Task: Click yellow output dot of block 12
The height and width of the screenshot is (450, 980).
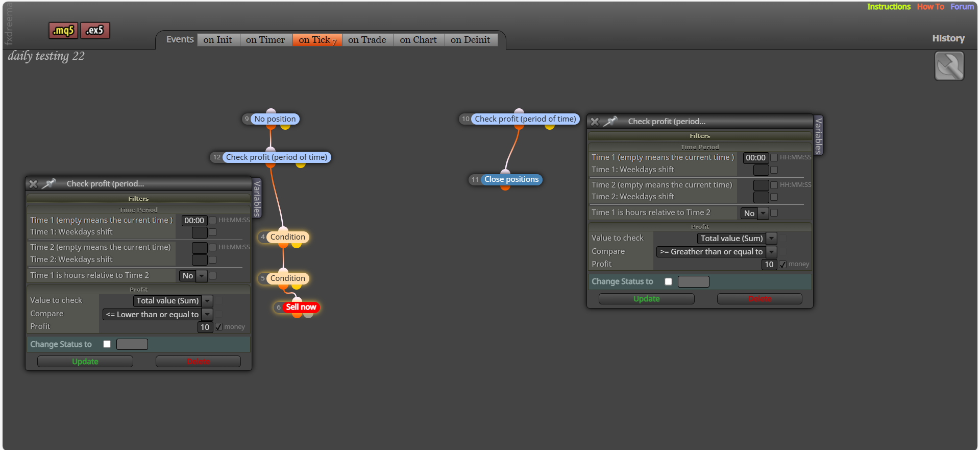Action: tap(301, 164)
